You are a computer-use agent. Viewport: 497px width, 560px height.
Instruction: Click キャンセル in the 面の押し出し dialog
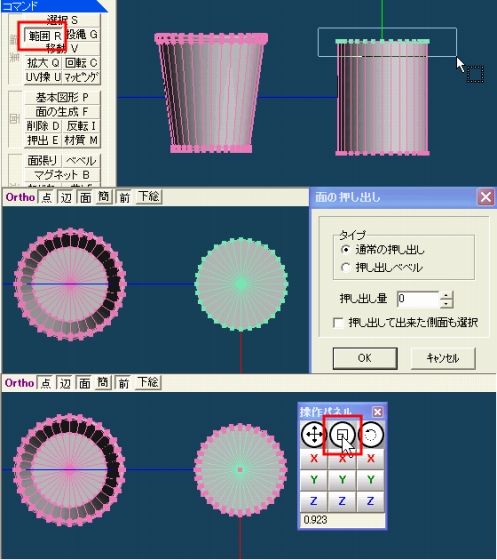pyautogui.click(x=443, y=358)
